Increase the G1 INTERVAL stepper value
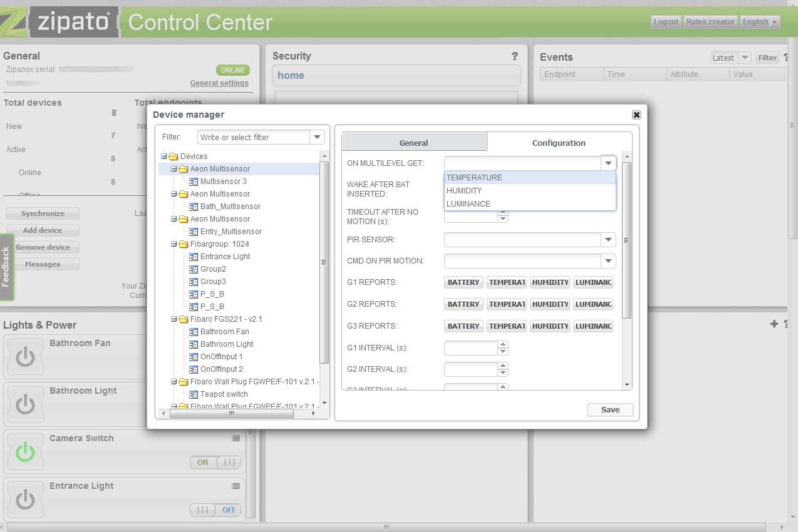Image resolution: width=798 pixels, height=532 pixels. (x=503, y=344)
